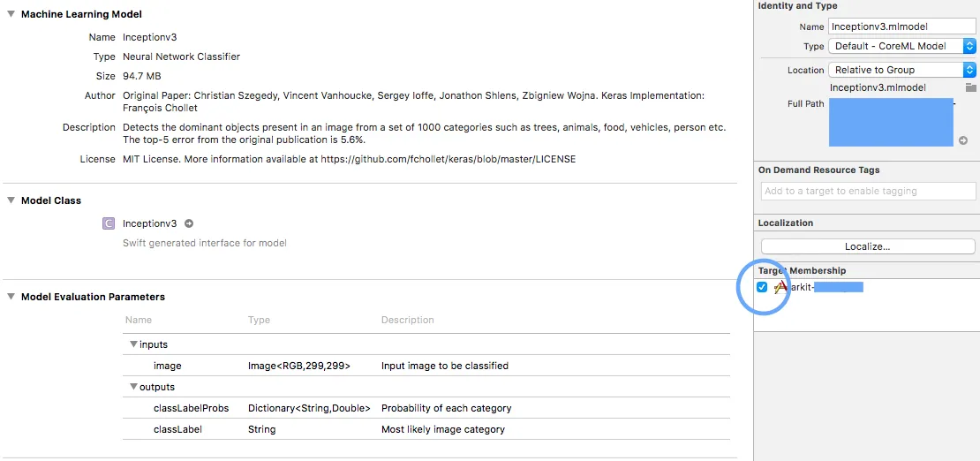The height and width of the screenshot is (461, 980).
Task: Click the arkit target app icon
Action: pyautogui.click(x=780, y=287)
